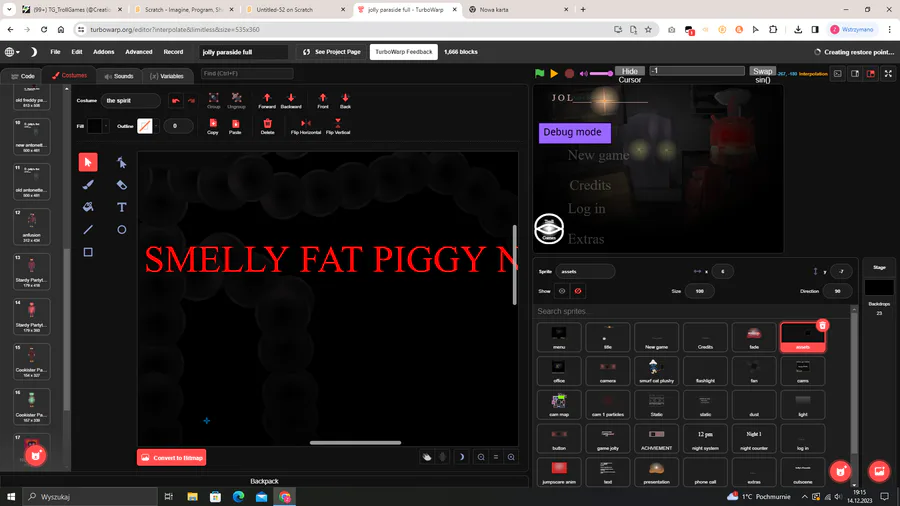Redo the costume edit
The height and width of the screenshot is (506, 900).
191,100
